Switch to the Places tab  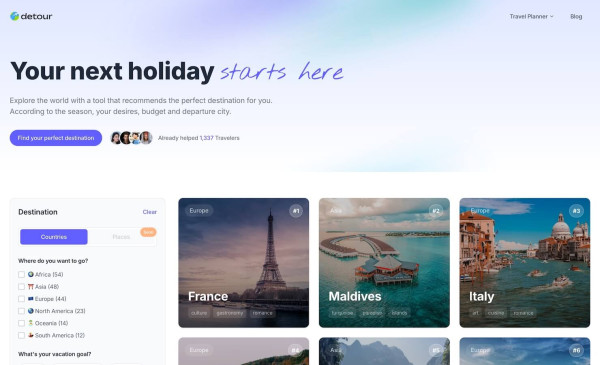pos(121,237)
